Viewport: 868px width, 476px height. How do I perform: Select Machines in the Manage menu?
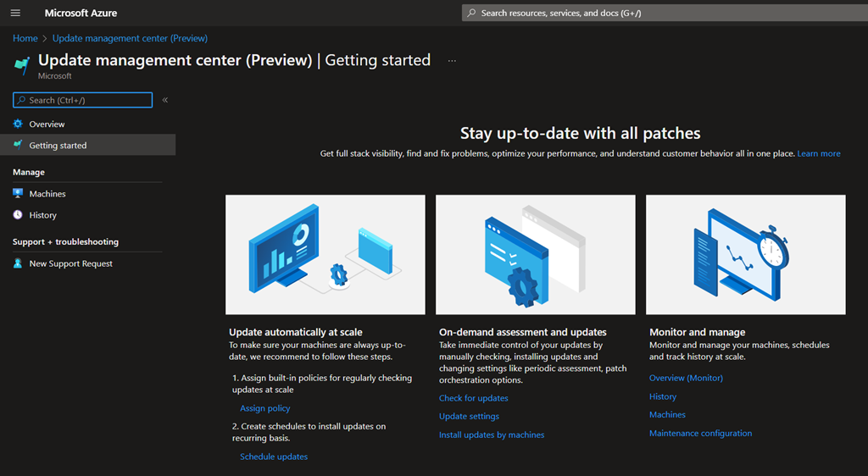pos(47,194)
